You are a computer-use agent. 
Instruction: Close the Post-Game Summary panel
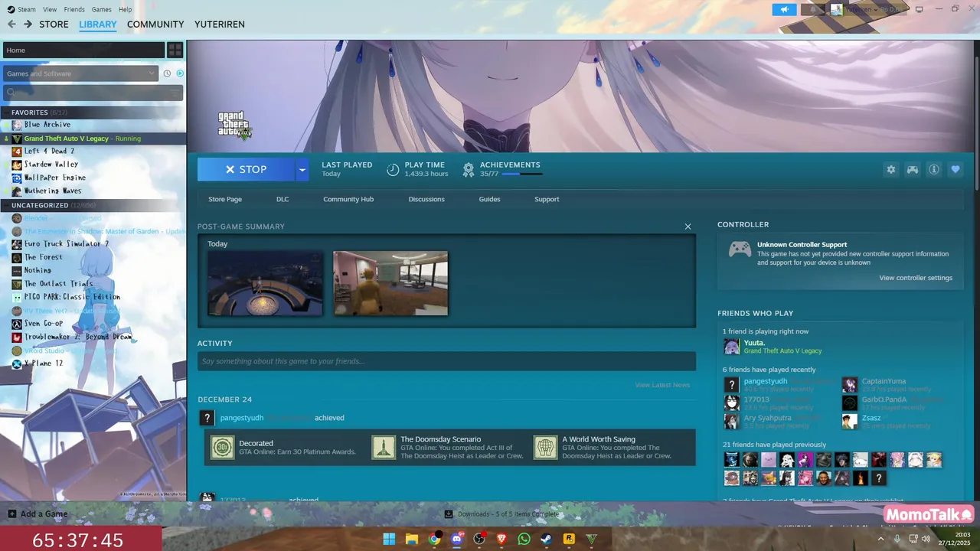[688, 227]
